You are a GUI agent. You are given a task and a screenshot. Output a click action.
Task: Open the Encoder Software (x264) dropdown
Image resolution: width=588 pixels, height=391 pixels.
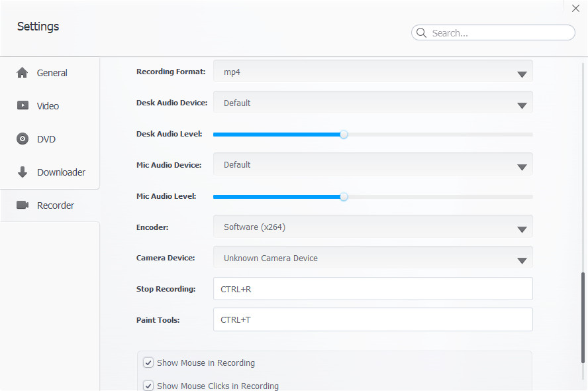(373, 227)
